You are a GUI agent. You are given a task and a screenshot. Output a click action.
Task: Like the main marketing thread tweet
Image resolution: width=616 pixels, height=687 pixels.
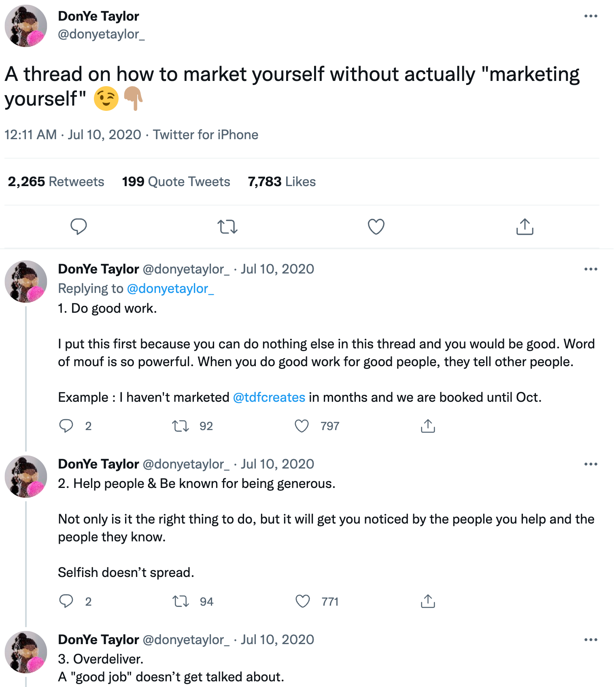[x=376, y=227]
